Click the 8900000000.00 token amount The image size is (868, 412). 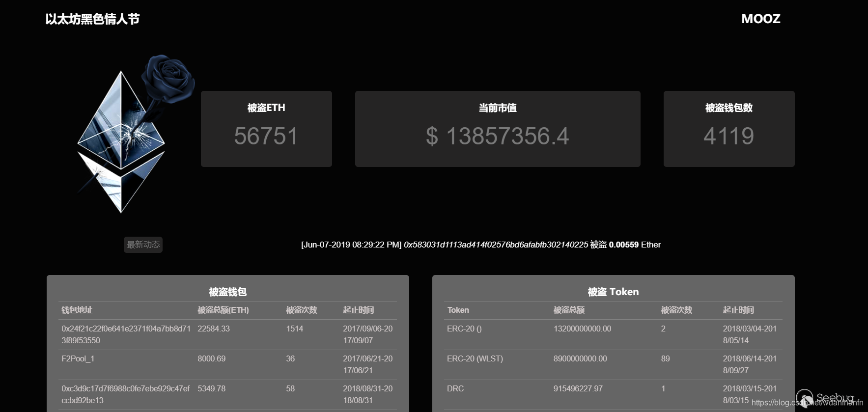pos(580,358)
